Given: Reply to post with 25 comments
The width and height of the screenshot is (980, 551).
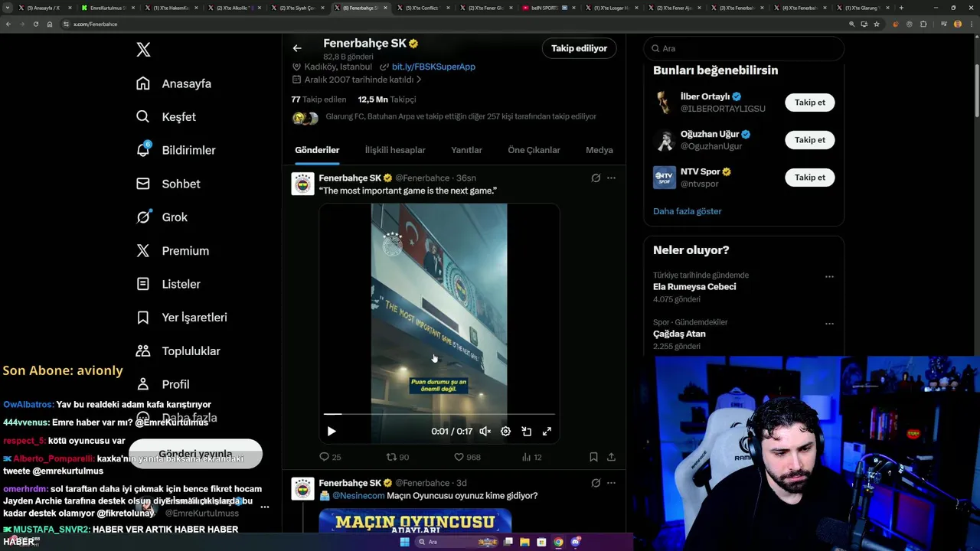Looking at the screenshot, I should click(x=330, y=457).
